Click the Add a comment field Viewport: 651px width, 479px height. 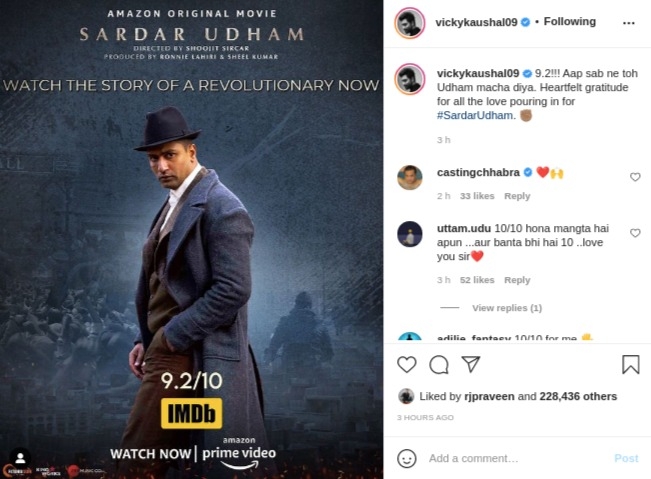tap(516, 458)
